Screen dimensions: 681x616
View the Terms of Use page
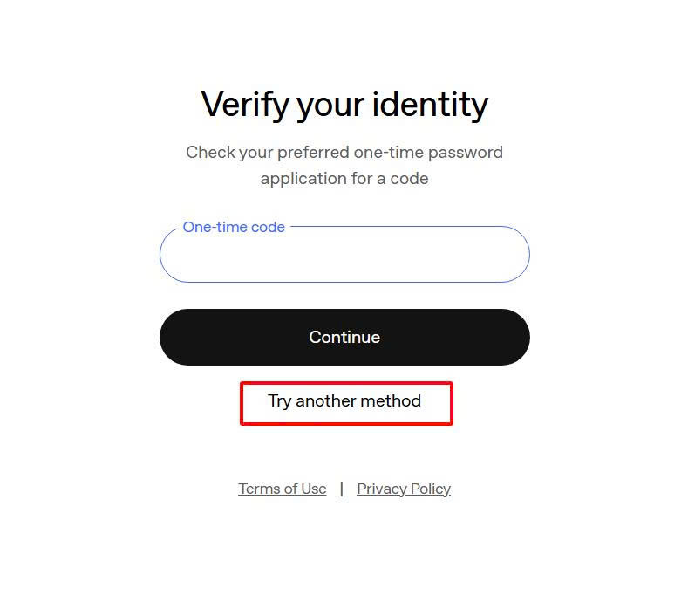[x=282, y=489]
